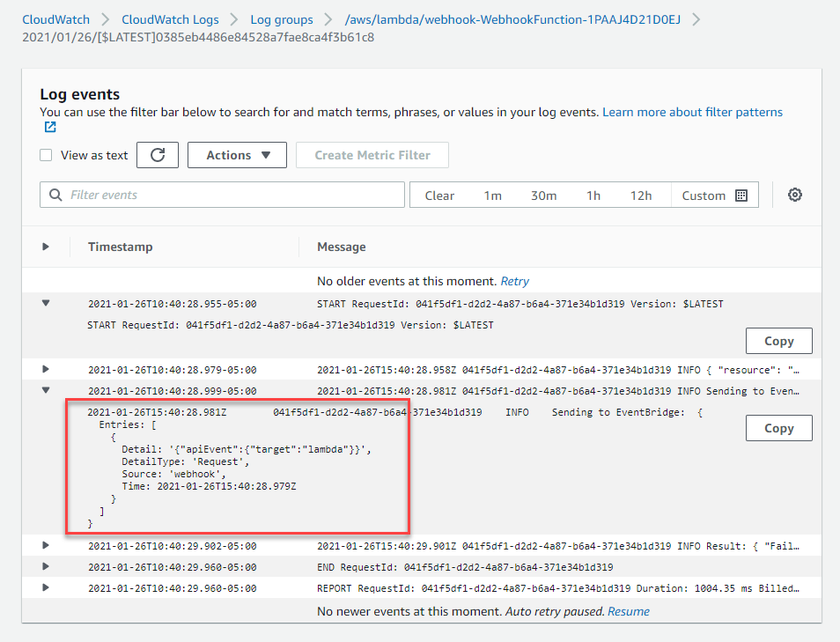Image resolution: width=840 pixels, height=642 pixels.
Task: Click Retry to load older events
Action: (x=514, y=281)
